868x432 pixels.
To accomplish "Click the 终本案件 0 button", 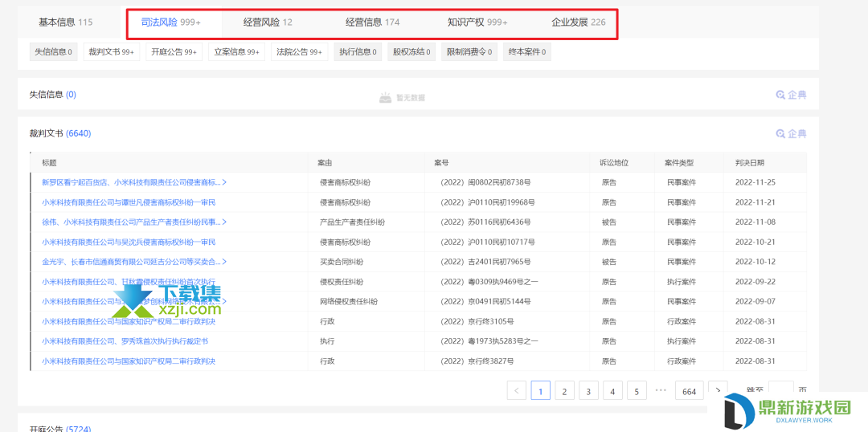I will (527, 52).
